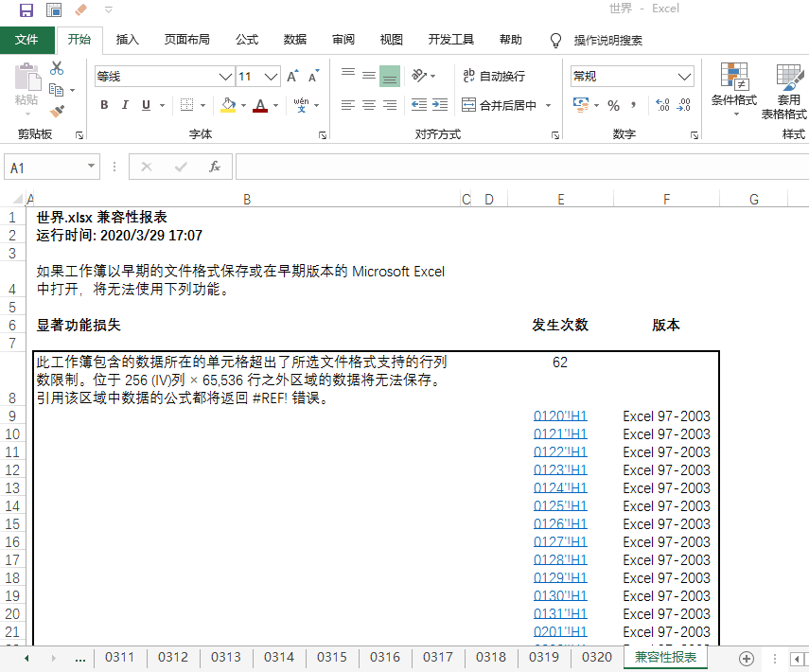Toggle italic formatting
This screenshot has height=672, width=809.
(x=125, y=105)
